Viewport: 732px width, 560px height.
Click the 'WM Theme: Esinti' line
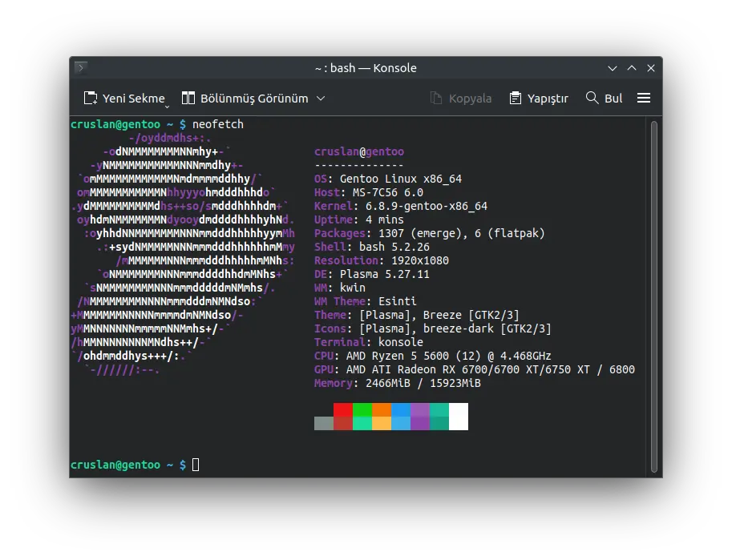[x=366, y=301]
